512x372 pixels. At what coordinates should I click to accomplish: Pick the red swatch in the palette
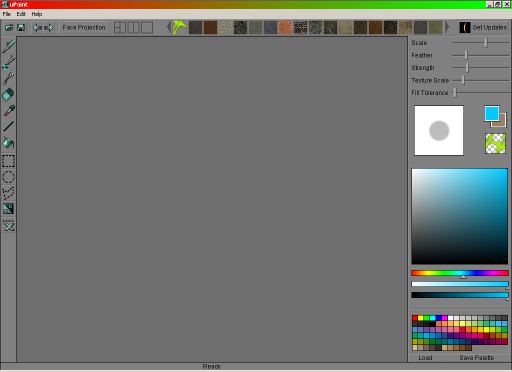click(x=415, y=318)
